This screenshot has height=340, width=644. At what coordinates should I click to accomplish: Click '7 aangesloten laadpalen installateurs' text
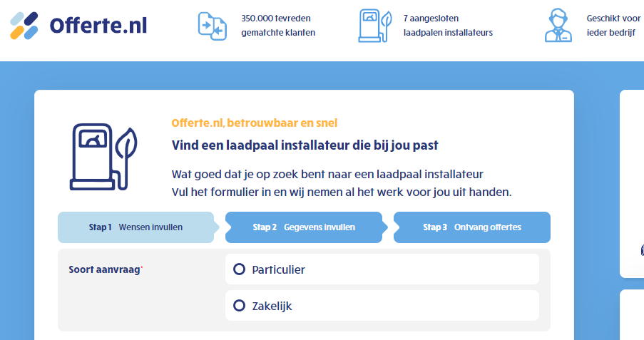pyautogui.click(x=448, y=26)
